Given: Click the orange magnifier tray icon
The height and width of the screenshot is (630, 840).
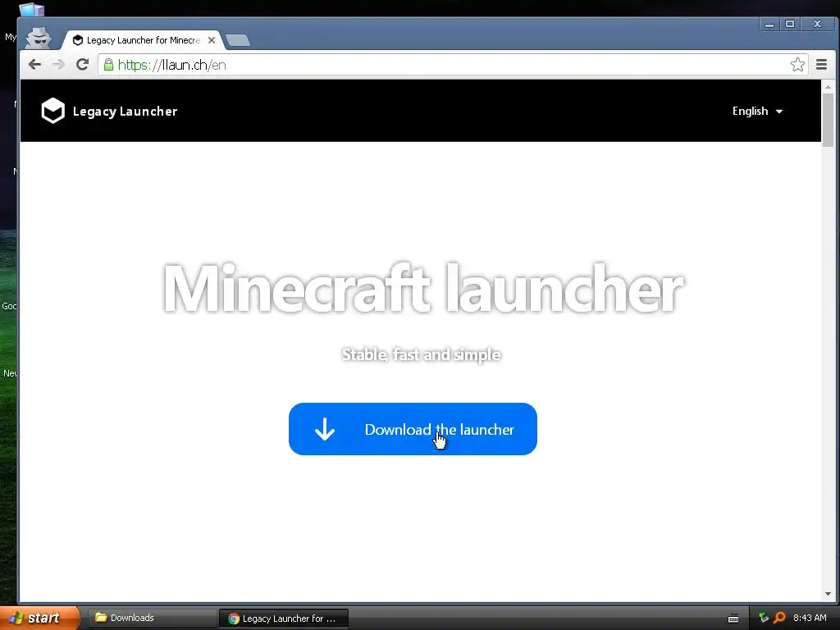Looking at the screenshot, I should (779, 618).
